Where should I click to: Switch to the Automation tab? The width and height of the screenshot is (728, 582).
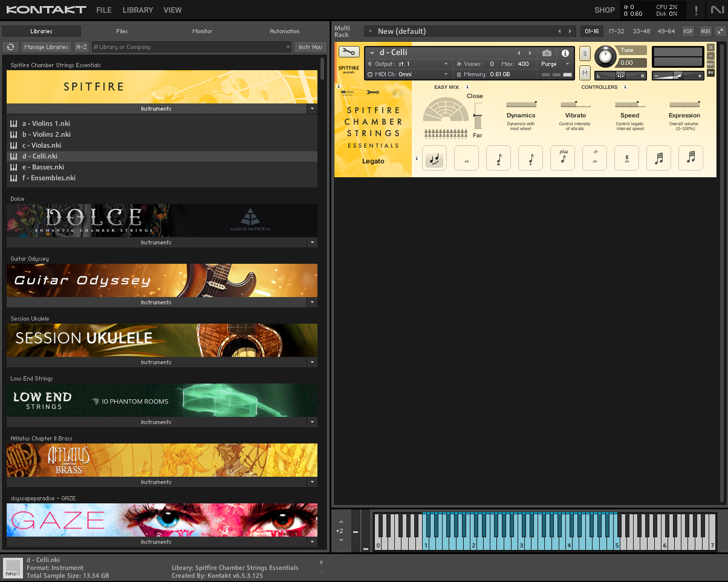(285, 31)
